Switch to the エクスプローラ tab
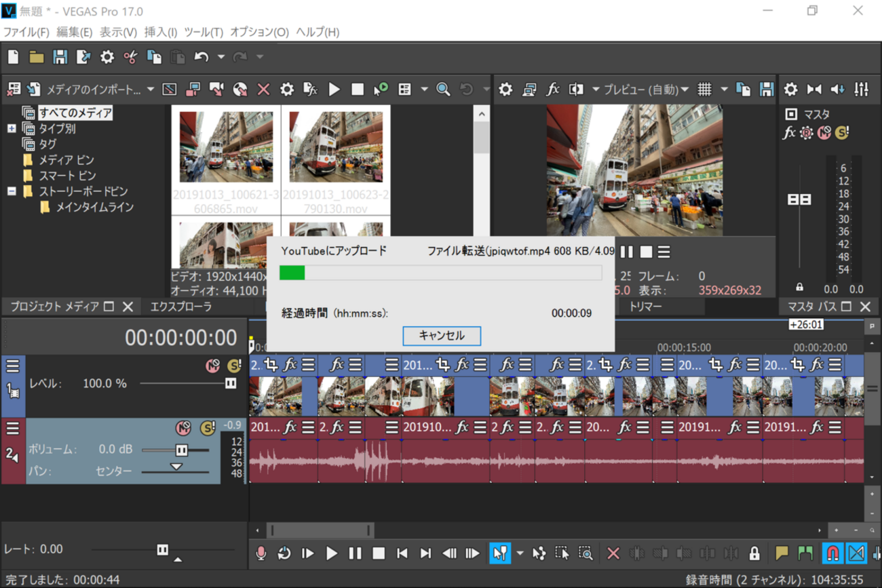882x588 pixels. point(180,307)
